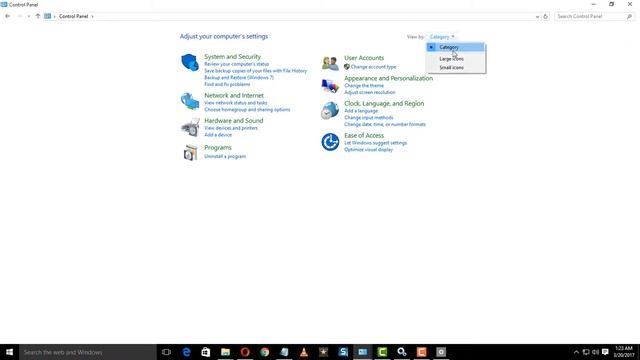This screenshot has width=640, height=360.
Task: Click the taskbar Search the web box
Action: tap(88, 352)
